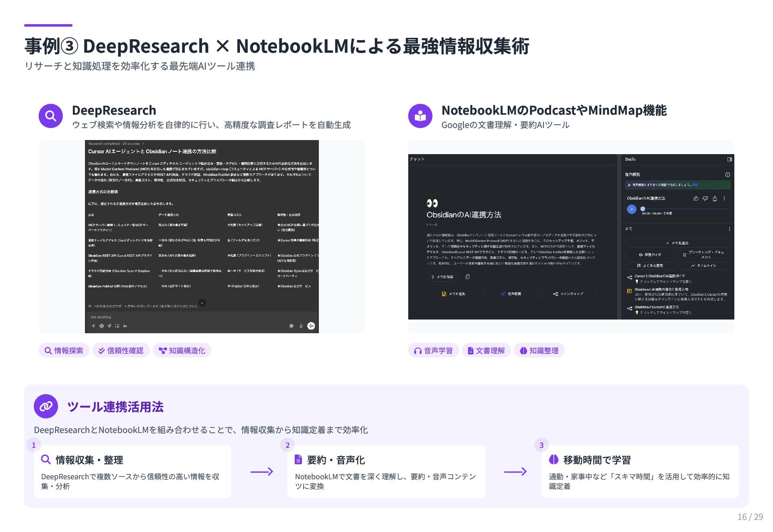Click the microphone dictation icon in ChatGPT input

tap(301, 326)
